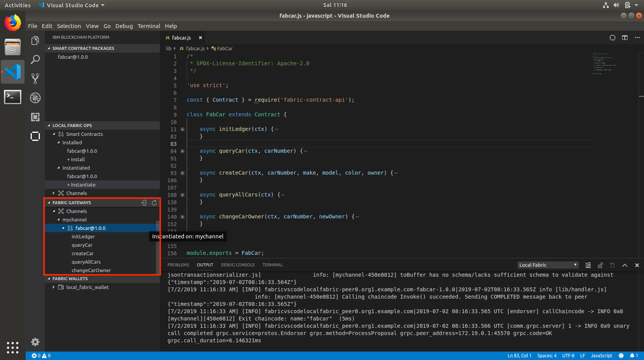Open Manage settings gear in activity bar
The width and height of the screenshot is (644, 360).
coord(35,342)
